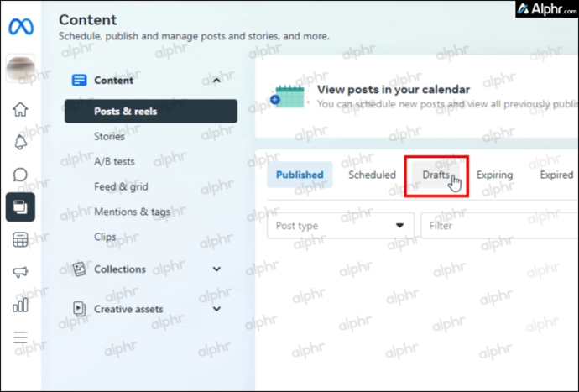Expand the Creative assets section

(216, 309)
